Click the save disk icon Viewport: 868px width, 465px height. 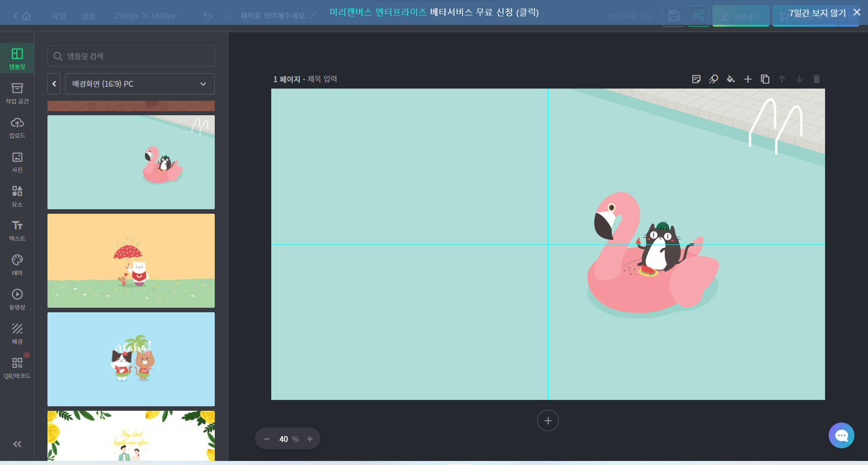(674, 16)
